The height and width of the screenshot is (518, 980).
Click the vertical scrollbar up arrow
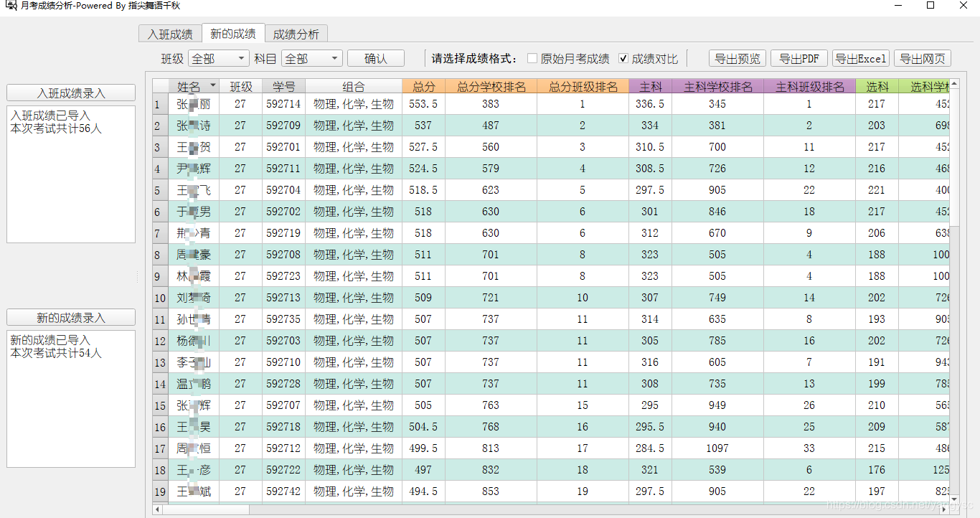954,84
